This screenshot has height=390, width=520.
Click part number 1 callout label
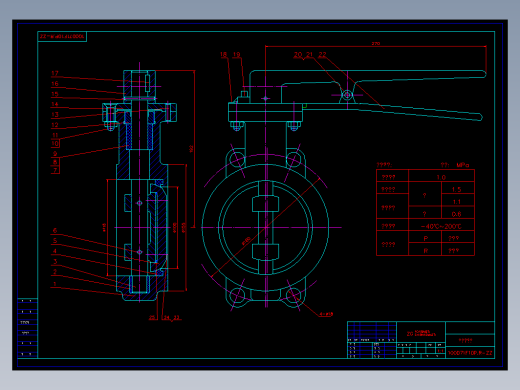(55, 284)
